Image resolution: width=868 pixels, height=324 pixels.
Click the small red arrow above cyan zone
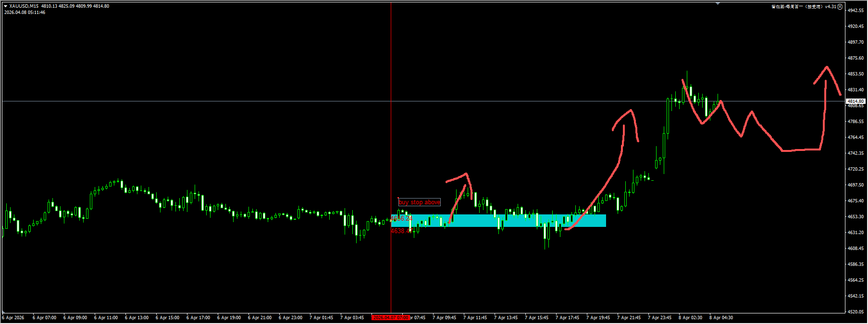tap(465, 175)
